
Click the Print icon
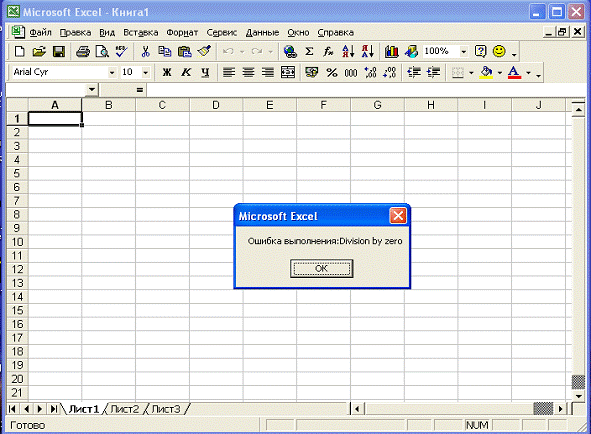tap(83, 51)
